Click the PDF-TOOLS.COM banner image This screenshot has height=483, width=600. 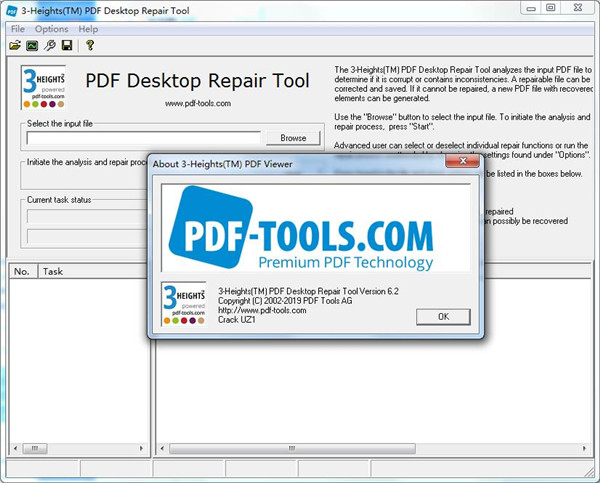[316, 228]
